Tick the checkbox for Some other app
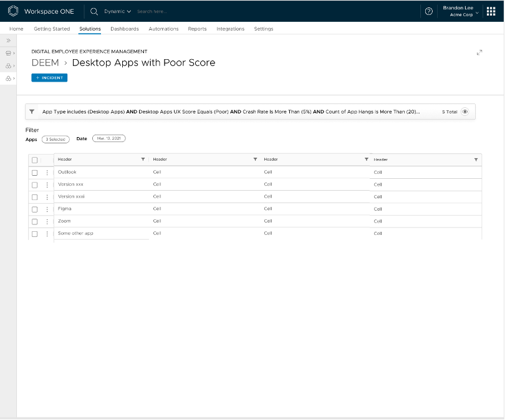 pos(35,234)
